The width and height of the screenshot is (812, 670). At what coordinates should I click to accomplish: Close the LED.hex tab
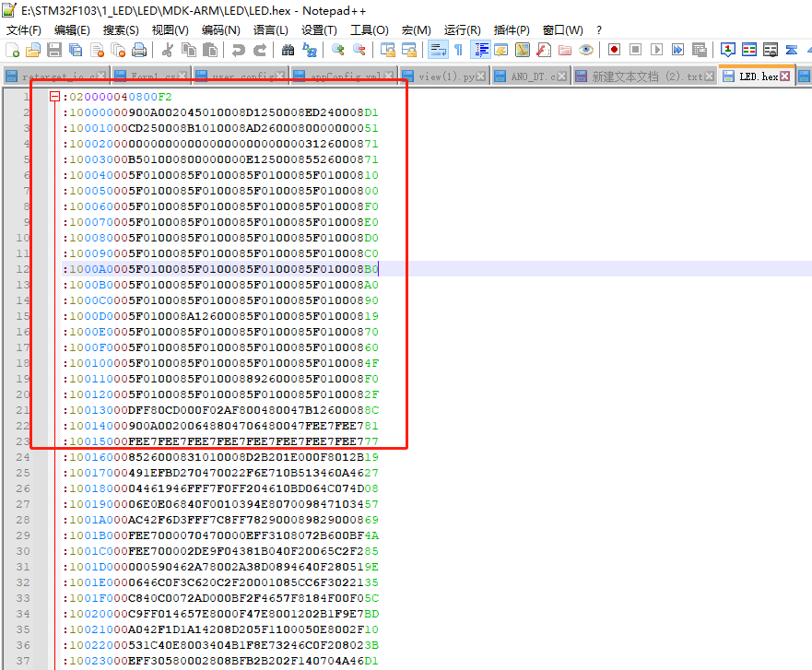click(785, 76)
